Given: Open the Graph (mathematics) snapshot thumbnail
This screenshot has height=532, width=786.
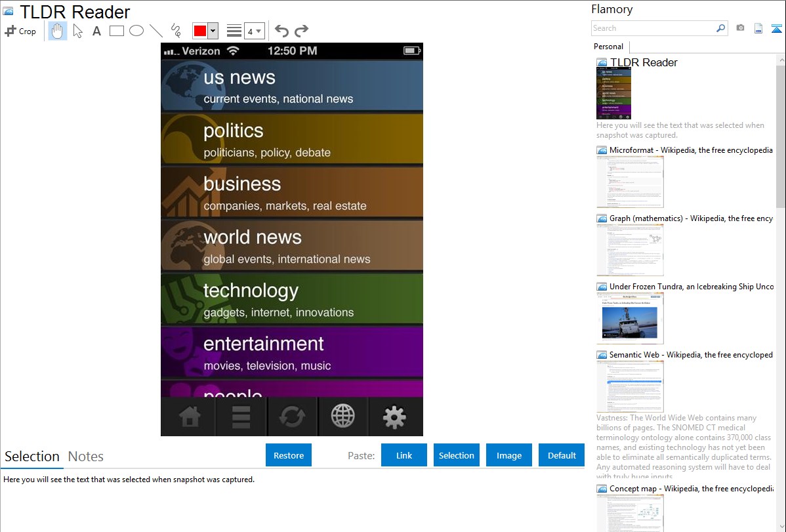Looking at the screenshot, I should pos(630,250).
